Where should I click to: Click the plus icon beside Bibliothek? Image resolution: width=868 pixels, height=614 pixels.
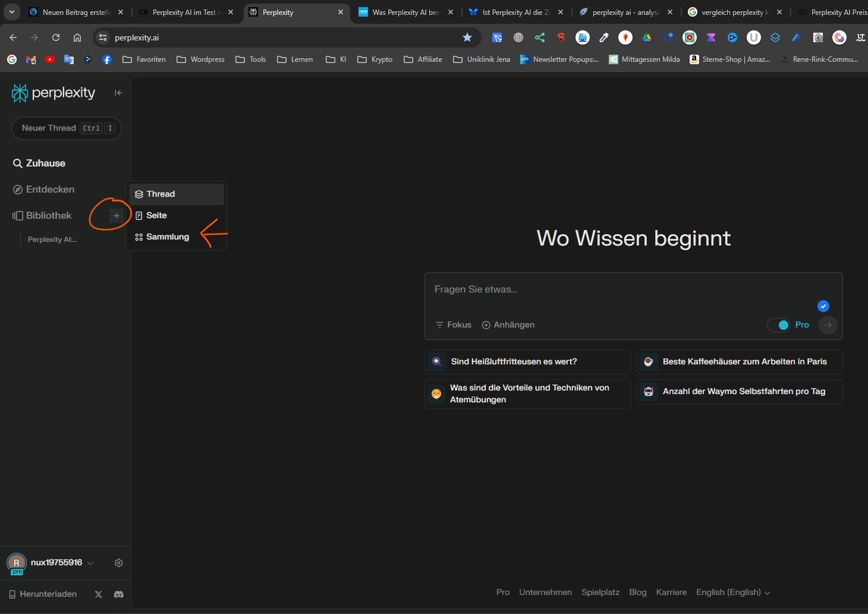tap(117, 216)
